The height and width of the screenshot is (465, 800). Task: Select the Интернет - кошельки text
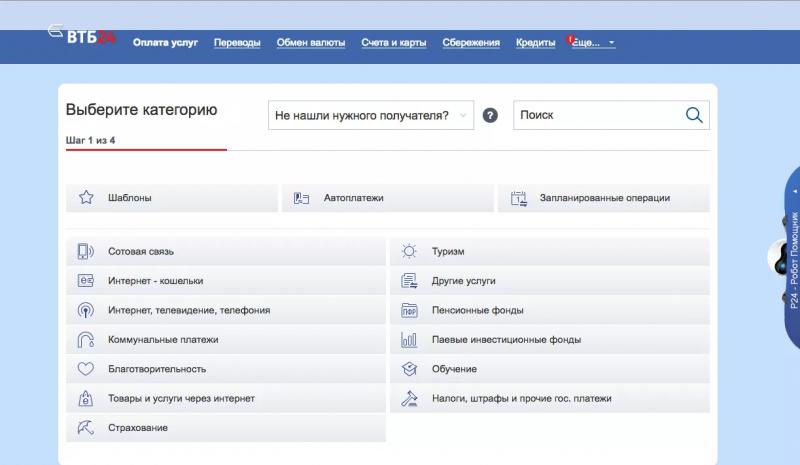(156, 281)
